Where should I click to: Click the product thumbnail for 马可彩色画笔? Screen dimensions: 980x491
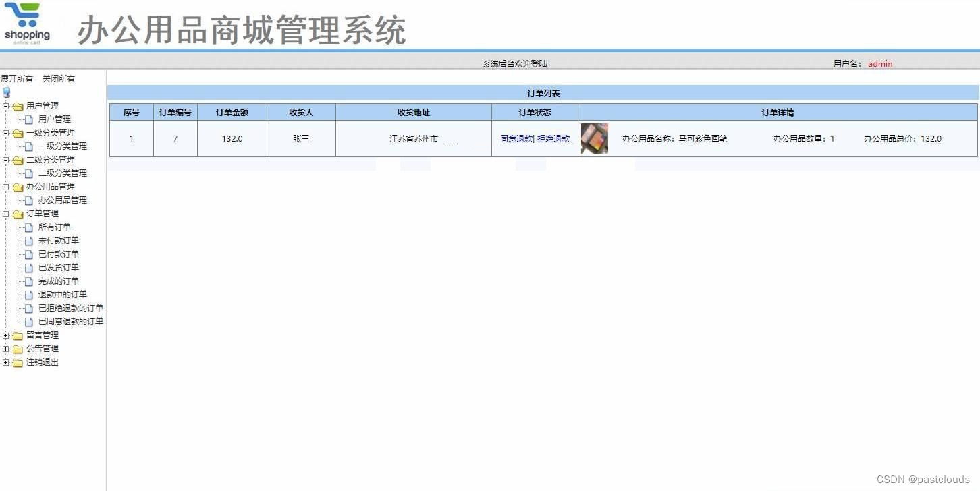[x=594, y=138]
